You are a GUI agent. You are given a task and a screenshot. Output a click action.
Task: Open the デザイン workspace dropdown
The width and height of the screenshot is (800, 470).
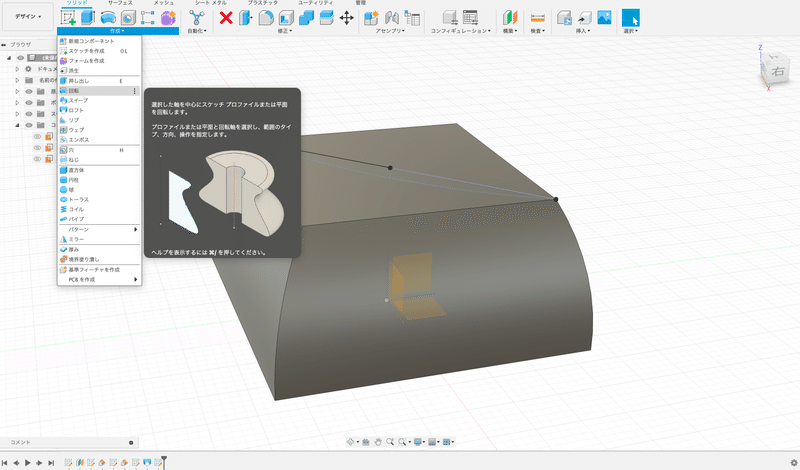pos(28,17)
